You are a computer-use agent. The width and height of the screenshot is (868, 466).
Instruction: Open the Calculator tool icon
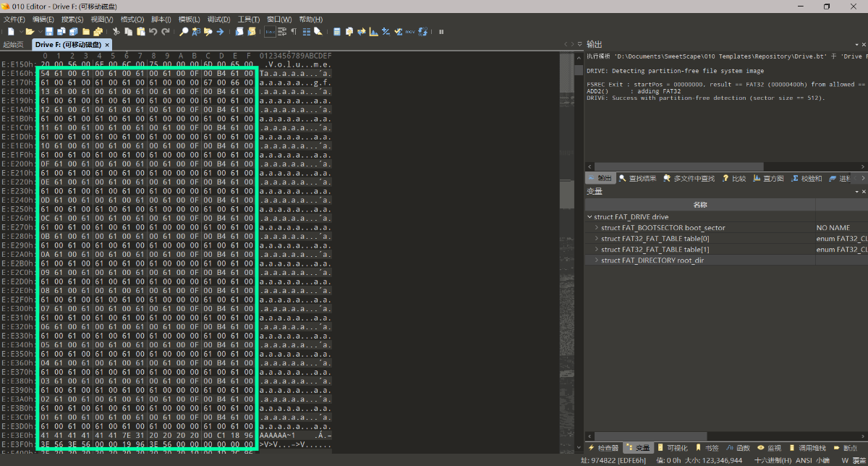(337, 32)
